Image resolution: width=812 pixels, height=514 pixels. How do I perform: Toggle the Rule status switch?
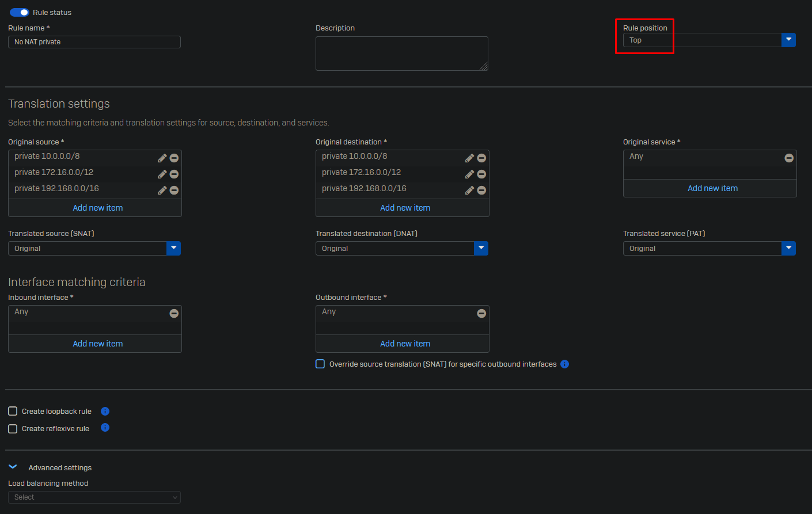[19, 12]
